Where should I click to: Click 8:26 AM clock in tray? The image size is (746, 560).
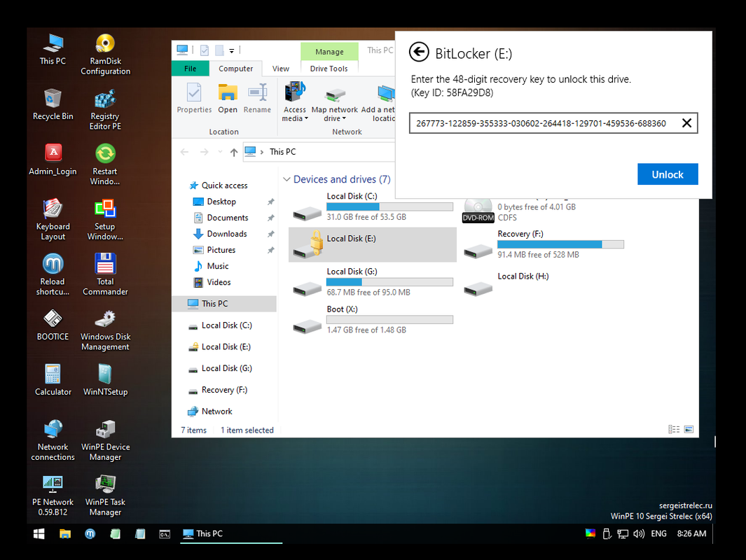click(692, 534)
